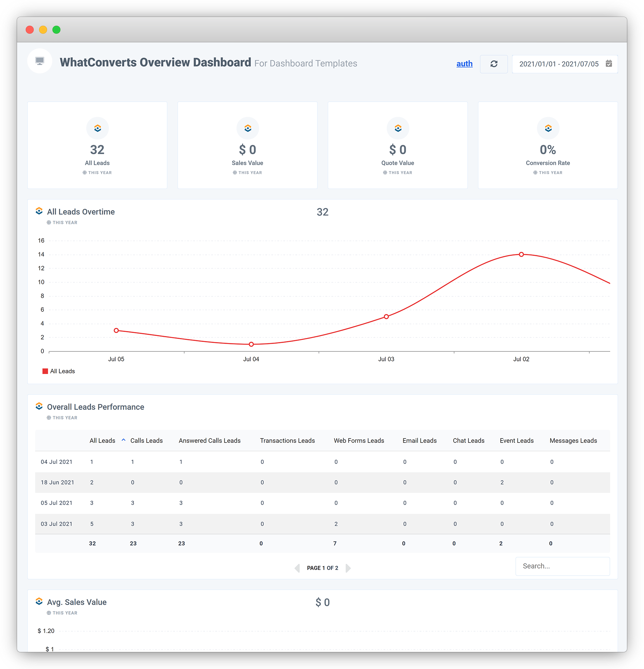Click globe icon under Avg. Sales Value title

(49, 613)
